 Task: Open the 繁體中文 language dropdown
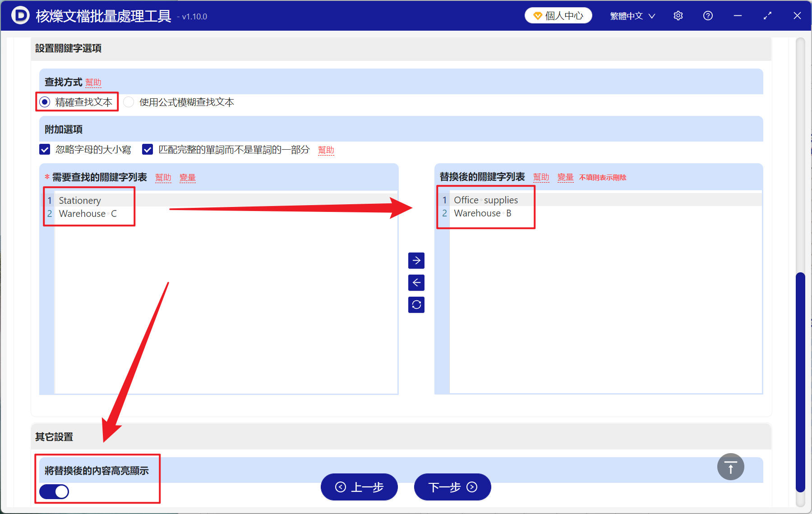click(631, 15)
